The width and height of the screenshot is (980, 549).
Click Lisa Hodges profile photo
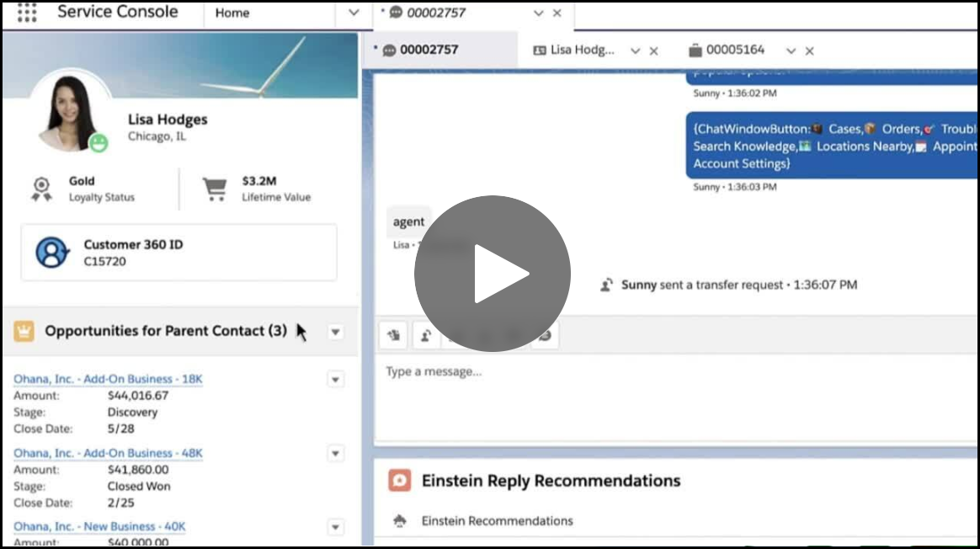pos(69,113)
